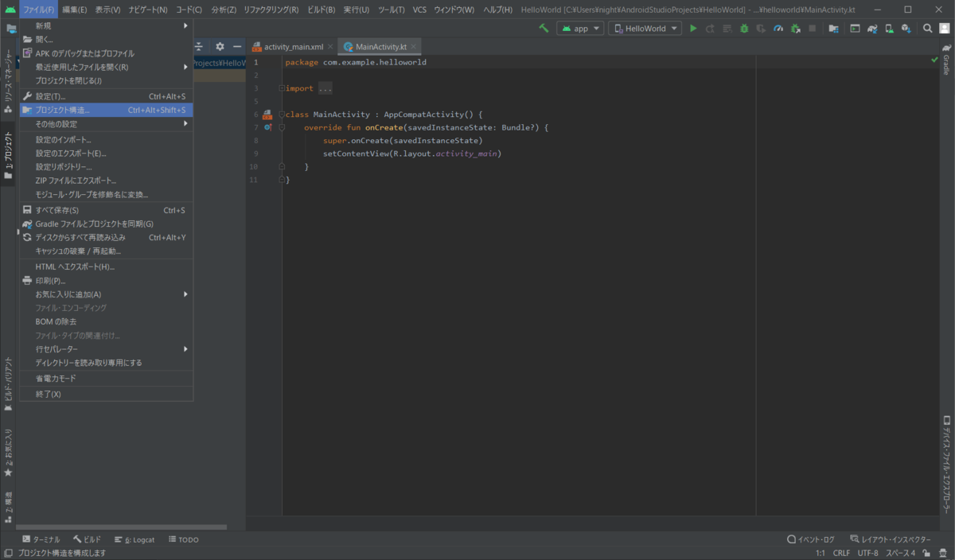The image size is (955, 560).
Task: Click the user avatar icon in toolbar
Action: point(944,28)
